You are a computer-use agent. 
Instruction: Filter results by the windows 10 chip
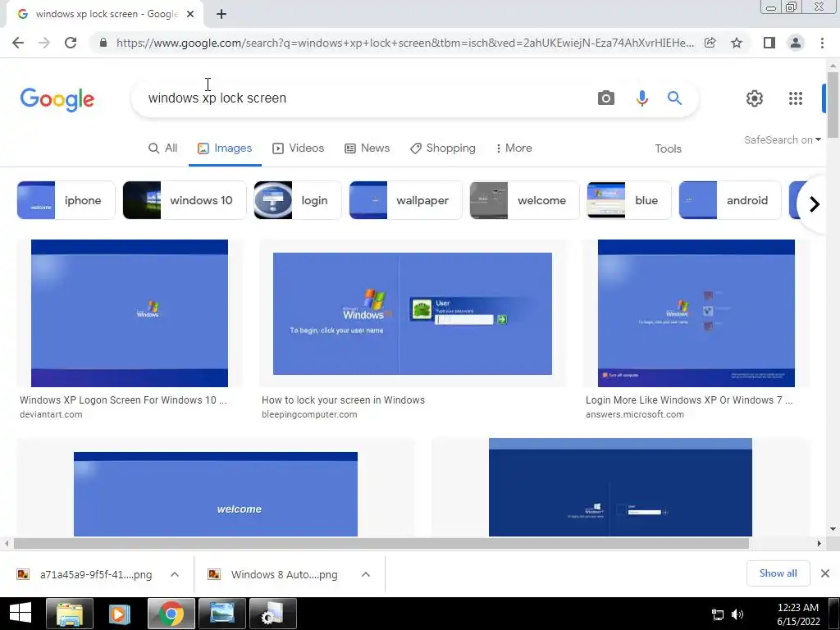pos(185,200)
